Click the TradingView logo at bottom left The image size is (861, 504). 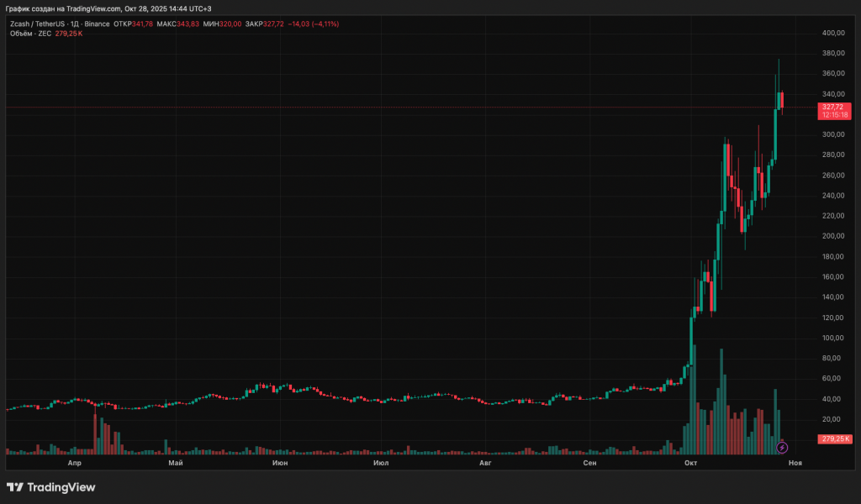click(x=50, y=487)
